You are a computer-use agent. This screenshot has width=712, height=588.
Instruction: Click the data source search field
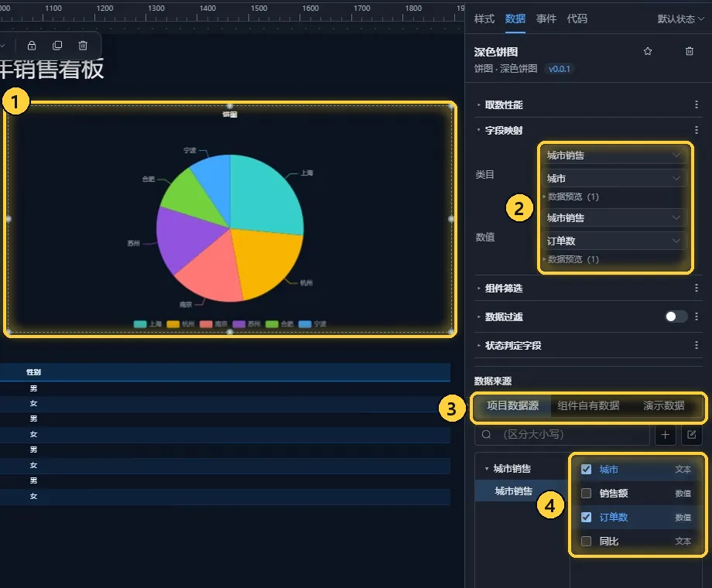tap(562, 435)
